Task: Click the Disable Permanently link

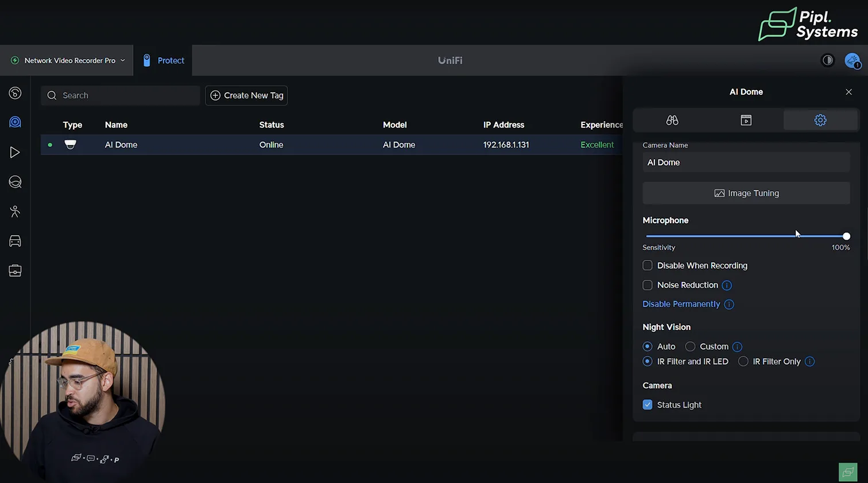Action: 681,304
